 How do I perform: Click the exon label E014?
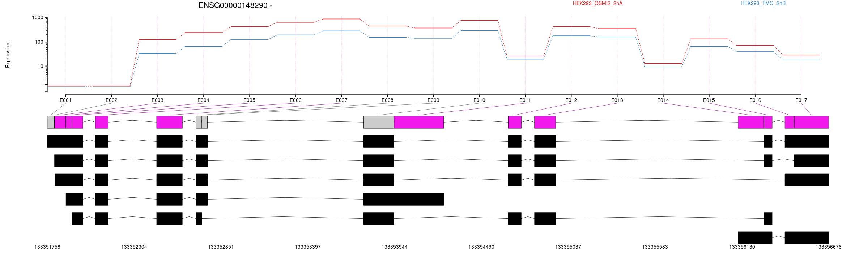coord(663,100)
